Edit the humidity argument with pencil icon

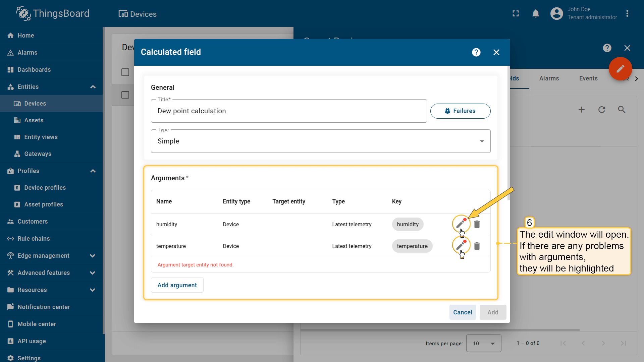[461, 224]
